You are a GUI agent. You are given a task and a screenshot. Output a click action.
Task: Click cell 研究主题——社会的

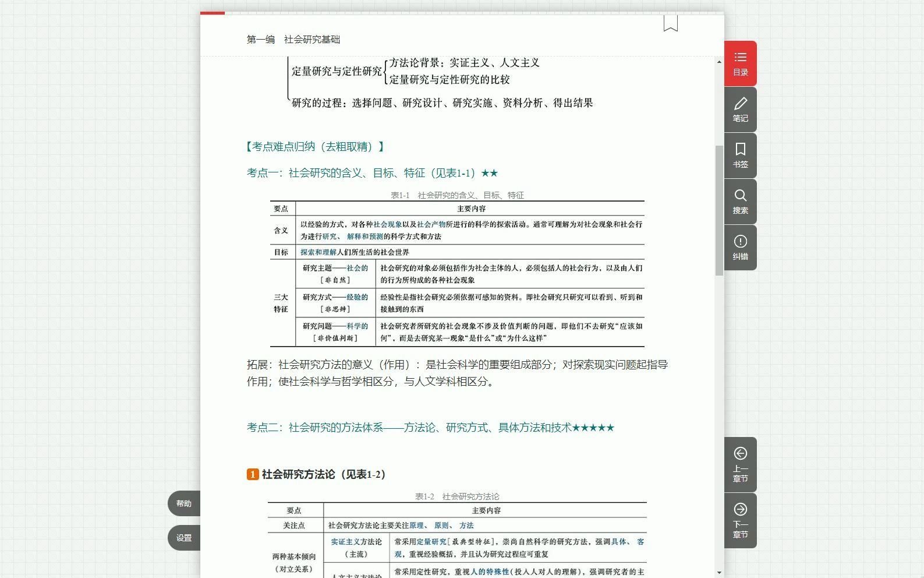335,274
